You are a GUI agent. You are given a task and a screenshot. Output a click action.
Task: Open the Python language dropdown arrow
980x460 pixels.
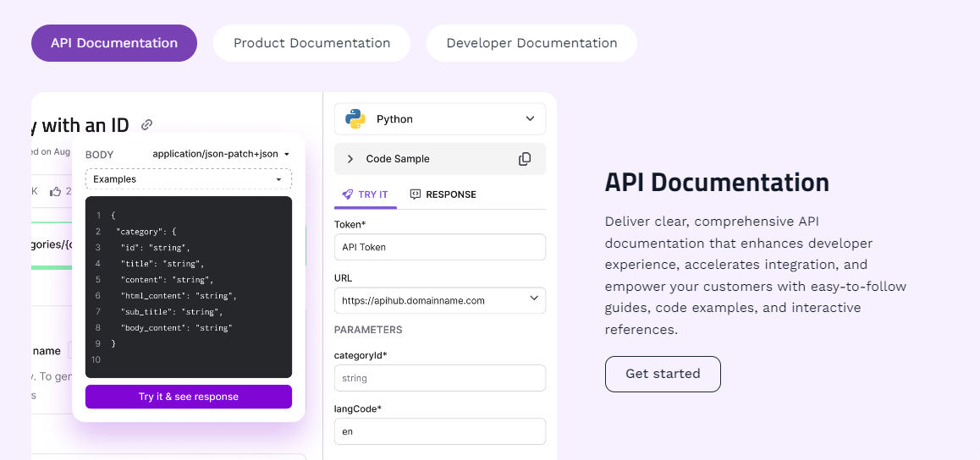click(531, 119)
